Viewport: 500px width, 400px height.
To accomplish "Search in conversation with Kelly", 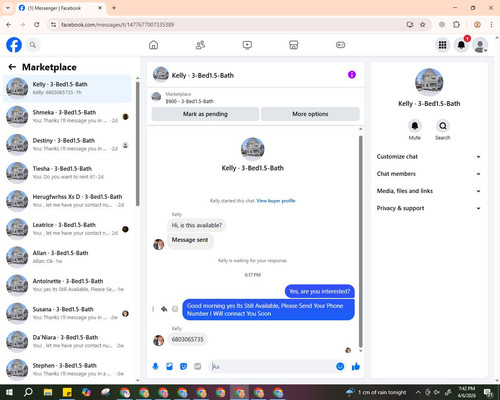I will pyautogui.click(x=443, y=126).
